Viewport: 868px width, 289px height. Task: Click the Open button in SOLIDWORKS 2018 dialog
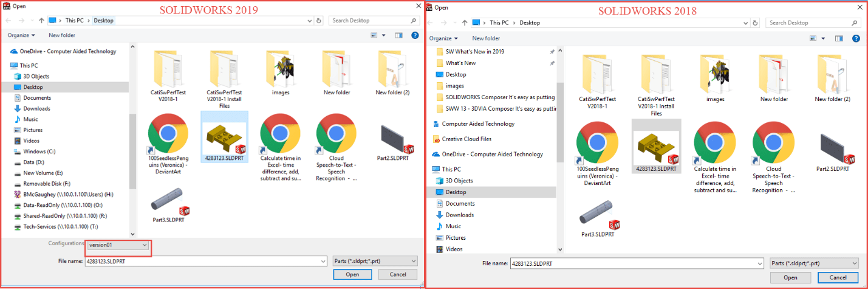(790, 277)
